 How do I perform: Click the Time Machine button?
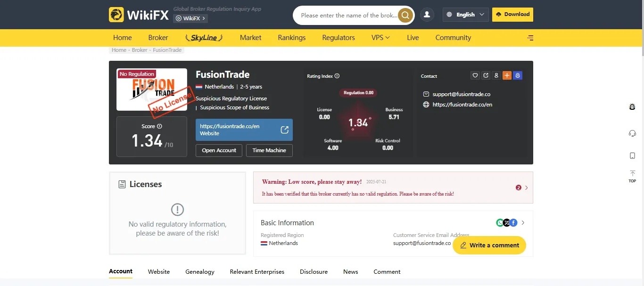[x=269, y=150]
